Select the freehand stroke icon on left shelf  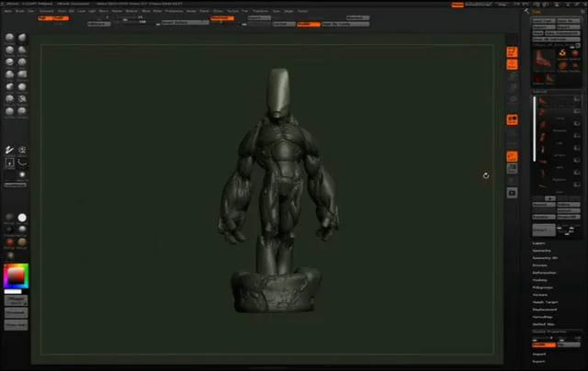[x=9, y=150]
